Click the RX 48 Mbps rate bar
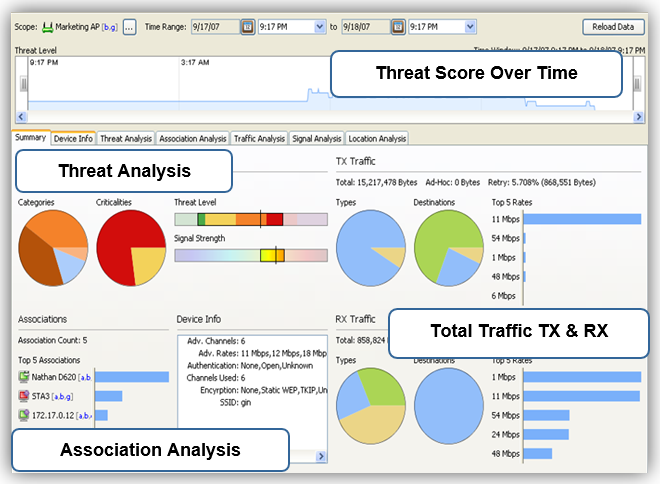660x484 pixels. point(538,454)
